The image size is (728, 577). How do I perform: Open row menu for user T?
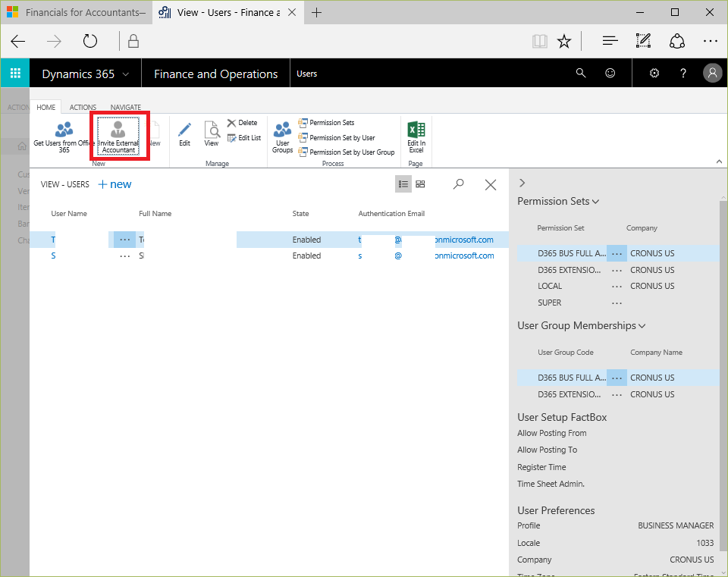click(x=125, y=240)
